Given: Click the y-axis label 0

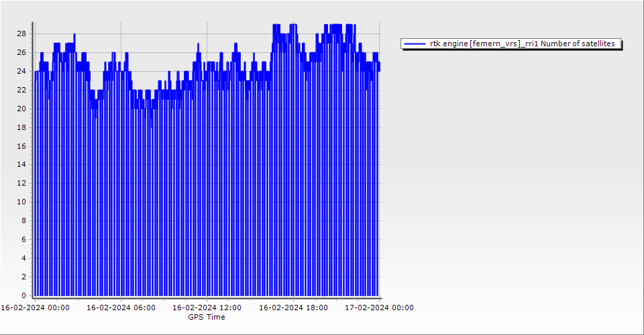Looking at the screenshot, I should (x=23, y=295).
